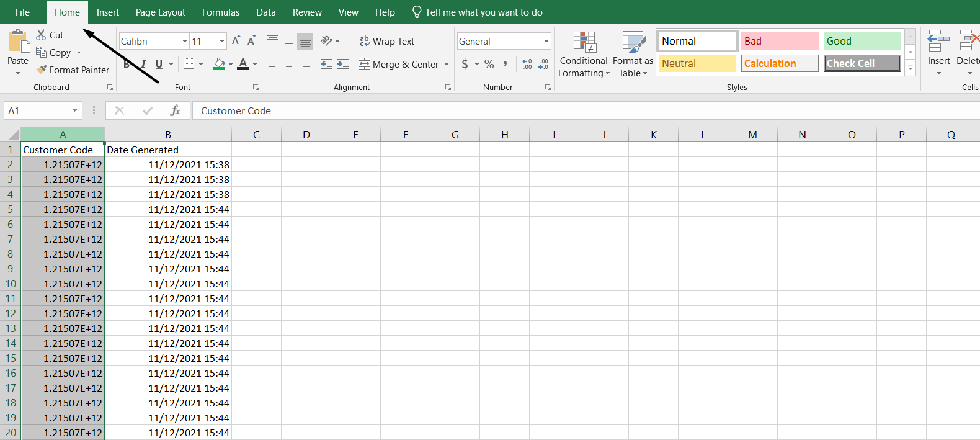Click the Cut scissors icon
This screenshot has width=980, height=440.
42,35
